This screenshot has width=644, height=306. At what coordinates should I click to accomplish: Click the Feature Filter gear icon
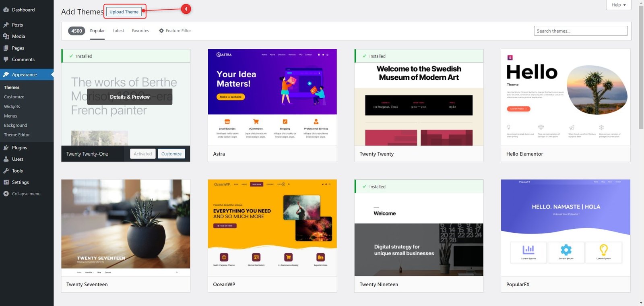coord(161,31)
